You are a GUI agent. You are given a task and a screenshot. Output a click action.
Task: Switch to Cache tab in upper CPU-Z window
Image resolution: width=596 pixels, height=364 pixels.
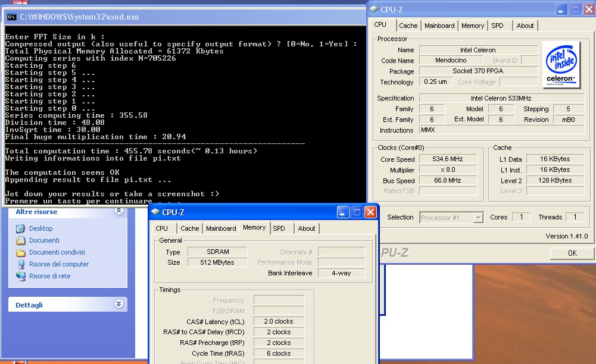(x=408, y=26)
